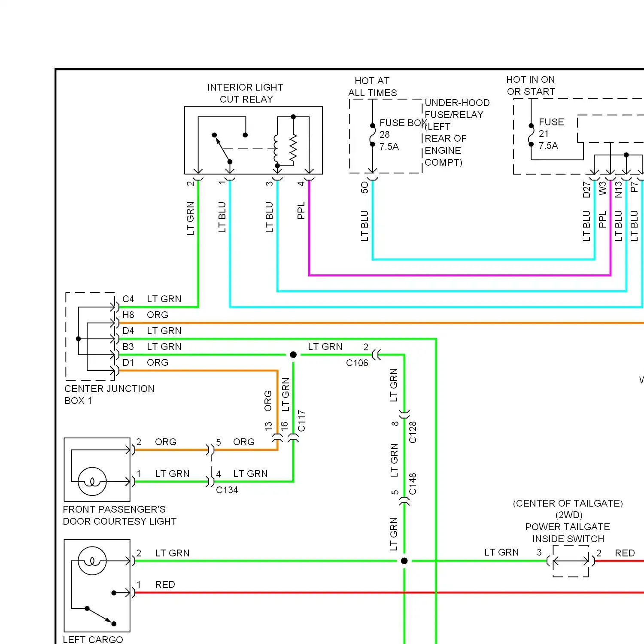Select the INTERIOR LIGHT CUT RELAY title

click(246, 93)
